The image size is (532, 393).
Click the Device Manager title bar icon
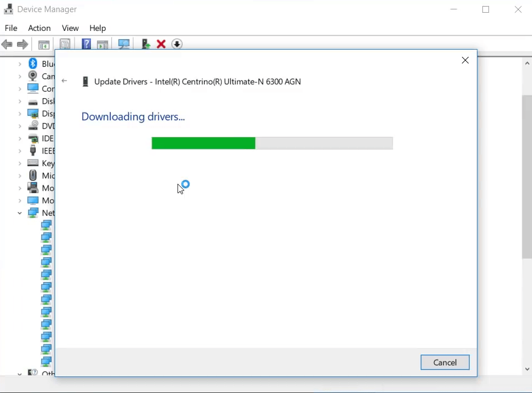pos(8,9)
